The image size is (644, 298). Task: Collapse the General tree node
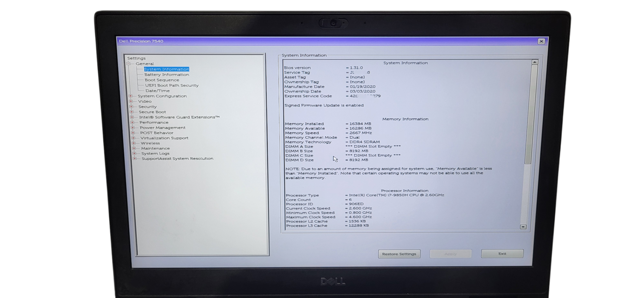[x=128, y=64]
